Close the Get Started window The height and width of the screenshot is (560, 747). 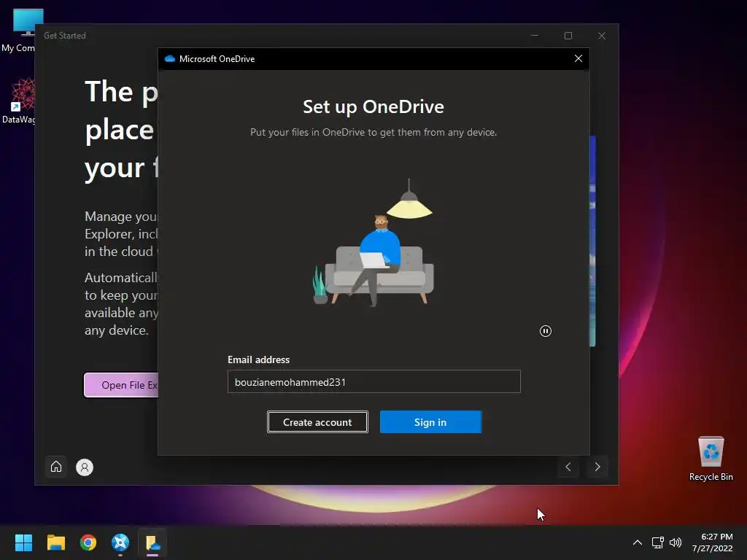(x=602, y=36)
